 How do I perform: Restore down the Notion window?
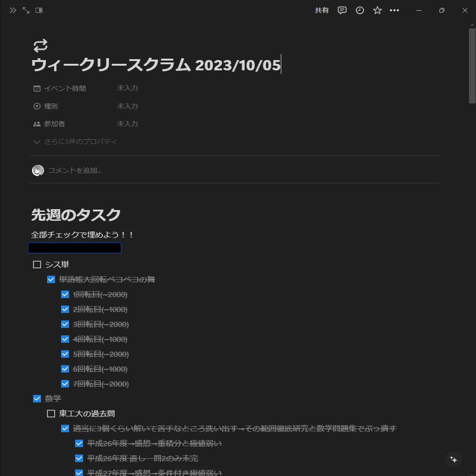click(x=441, y=11)
